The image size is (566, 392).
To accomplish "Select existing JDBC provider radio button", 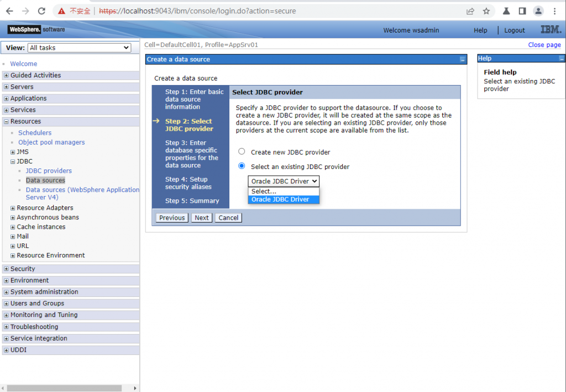I will pyautogui.click(x=242, y=166).
